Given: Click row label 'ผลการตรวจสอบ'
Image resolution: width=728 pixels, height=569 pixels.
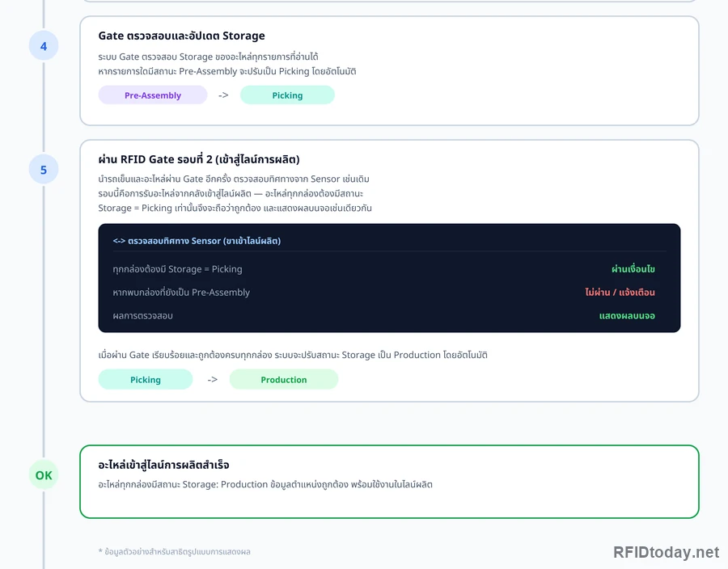Looking at the screenshot, I should [142, 316].
